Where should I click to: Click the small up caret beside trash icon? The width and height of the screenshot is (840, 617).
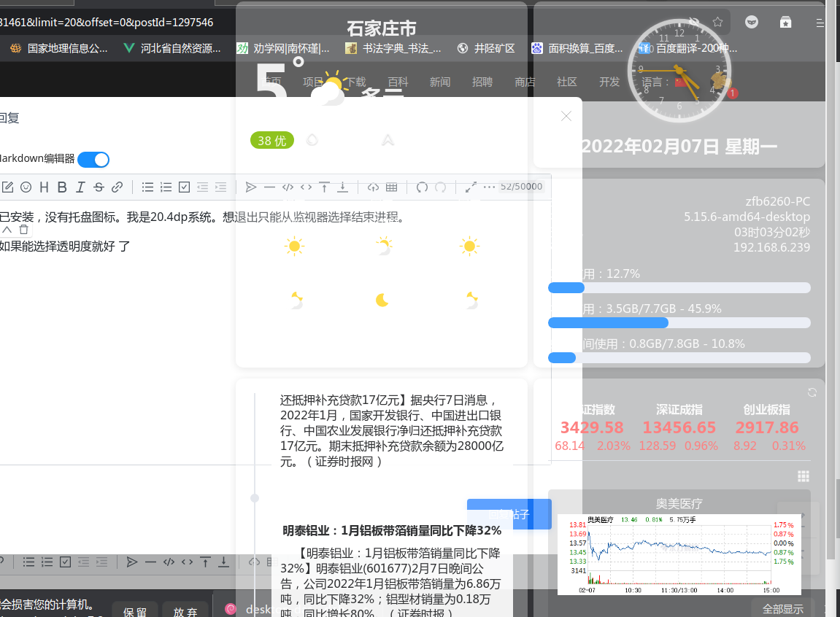pos(7,230)
